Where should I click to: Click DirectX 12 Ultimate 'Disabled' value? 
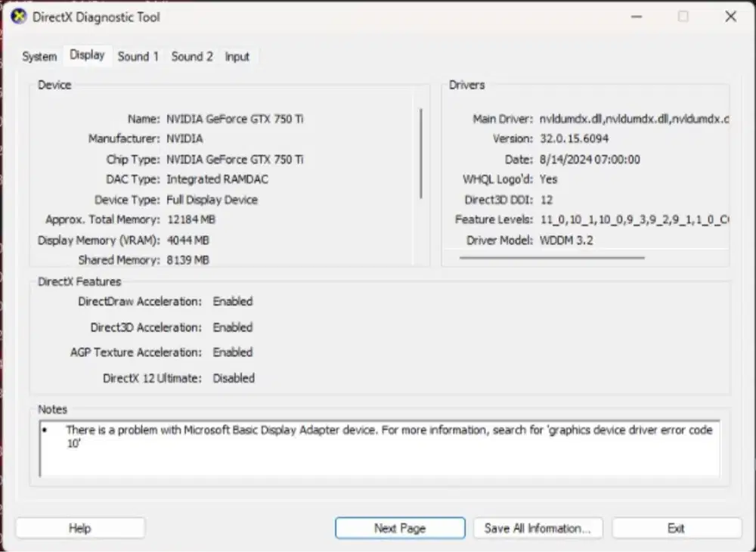pyautogui.click(x=234, y=378)
